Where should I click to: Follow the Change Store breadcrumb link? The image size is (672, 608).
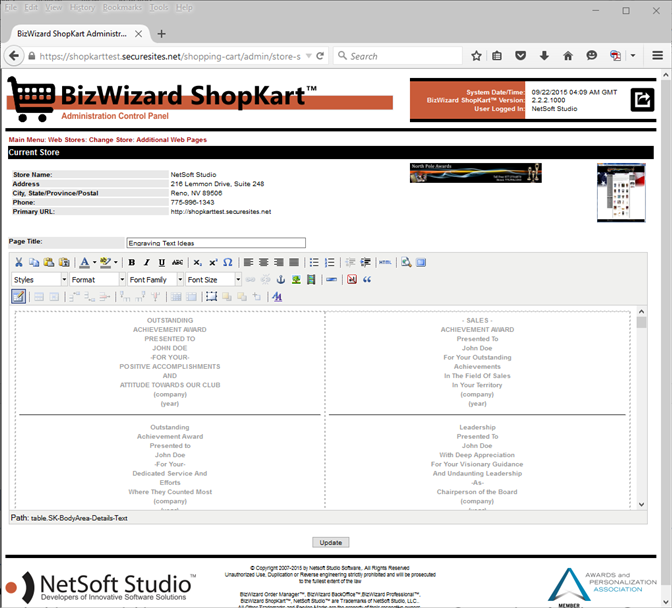(111, 140)
